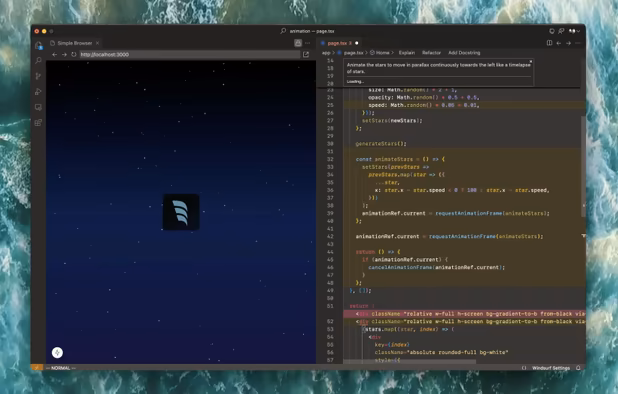Click the unsaved dot on page.tsx tab
This screenshot has height=394, width=618.
click(x=357, y=43)
